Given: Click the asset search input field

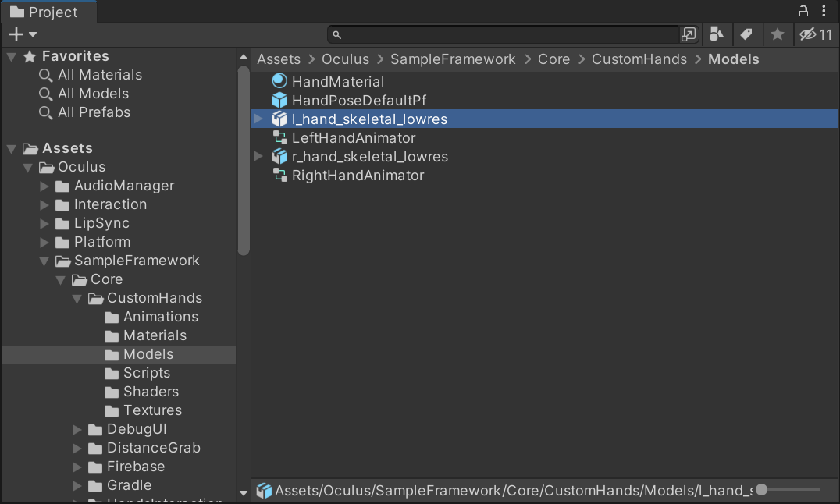Looking at the screenshot, I should pyautogui.click(x=504, y=34).
